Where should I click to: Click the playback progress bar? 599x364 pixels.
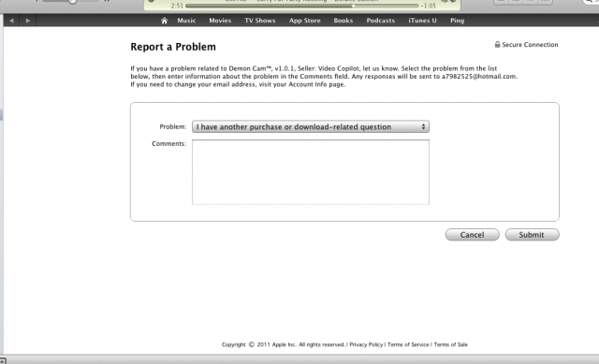tap(301, 6)
